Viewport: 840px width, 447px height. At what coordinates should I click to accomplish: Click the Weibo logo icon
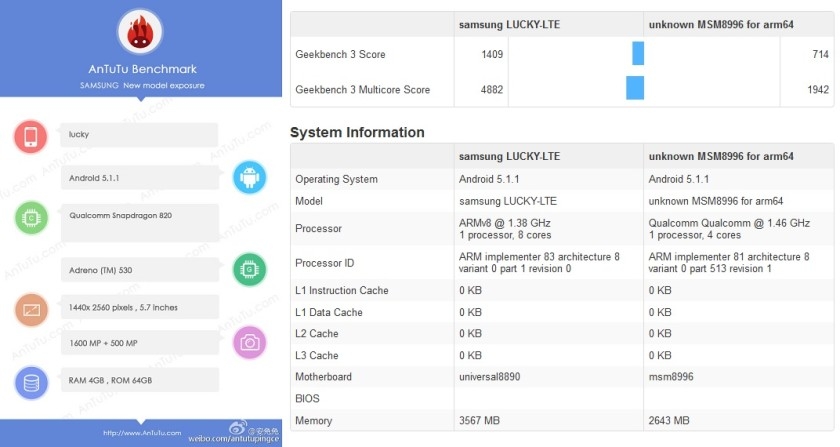tap(237, 428)
